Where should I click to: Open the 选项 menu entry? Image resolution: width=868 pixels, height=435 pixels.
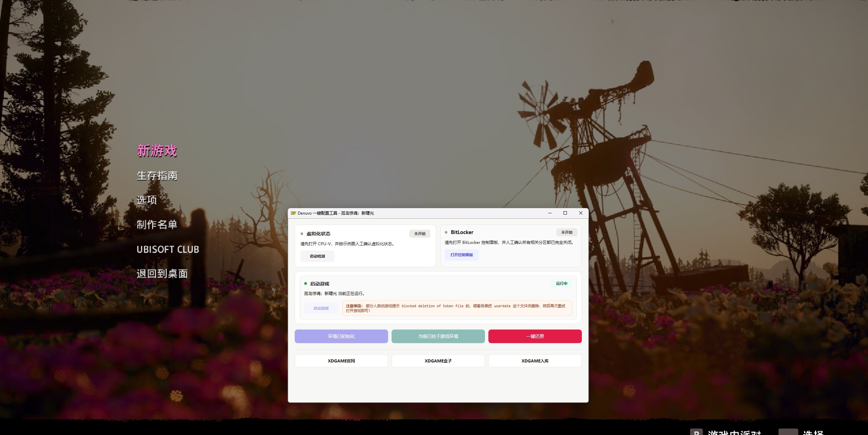147,200
